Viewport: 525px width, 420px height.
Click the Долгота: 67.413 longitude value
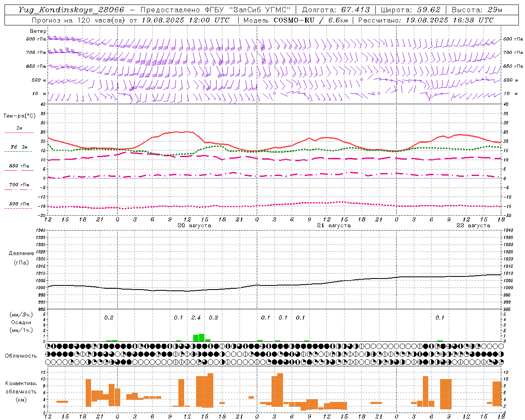click(336, 10)
